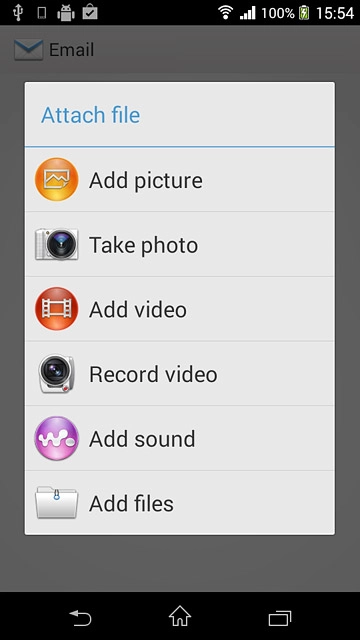Tap the Attach file dialog title
Viewport: 360px width, 640px height.
[91, 115]
